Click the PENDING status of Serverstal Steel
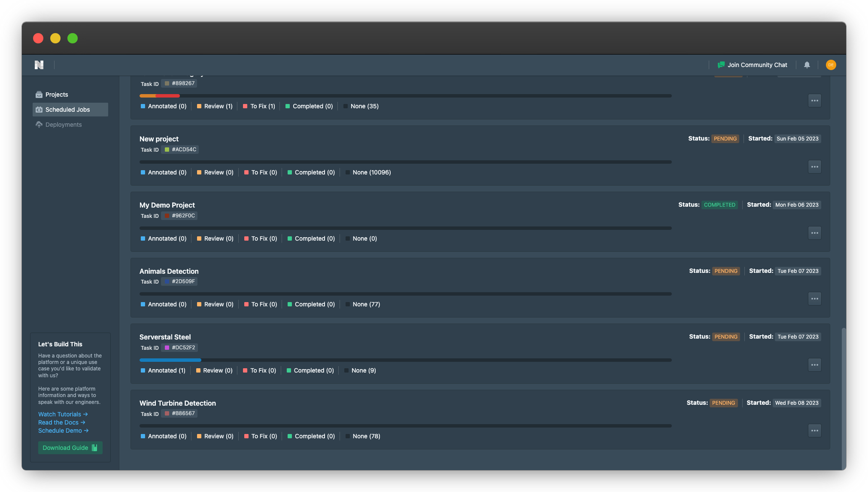The width and height of the screenshot is (868, 492). pyautogui.click(x=726, y=337)
